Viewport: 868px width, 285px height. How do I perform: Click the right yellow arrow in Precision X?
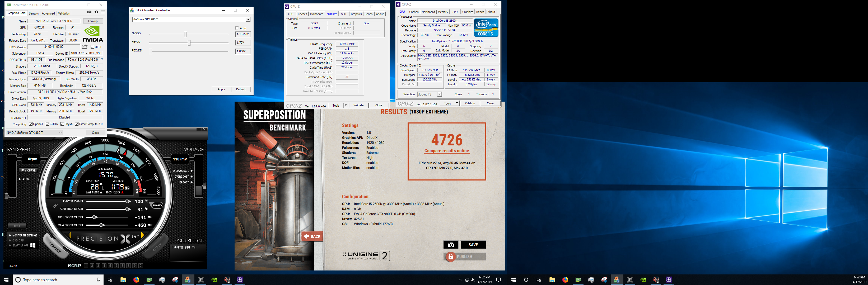coord(143,235)
